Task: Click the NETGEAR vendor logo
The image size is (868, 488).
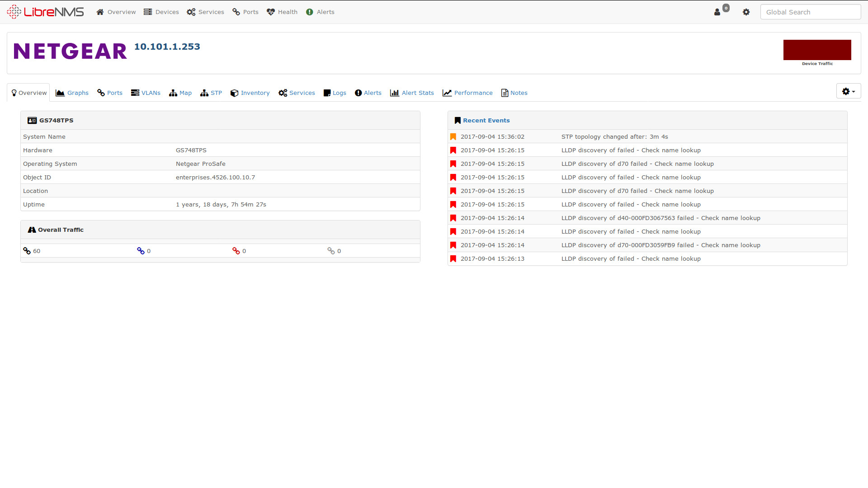Action: tap(70, 51)
